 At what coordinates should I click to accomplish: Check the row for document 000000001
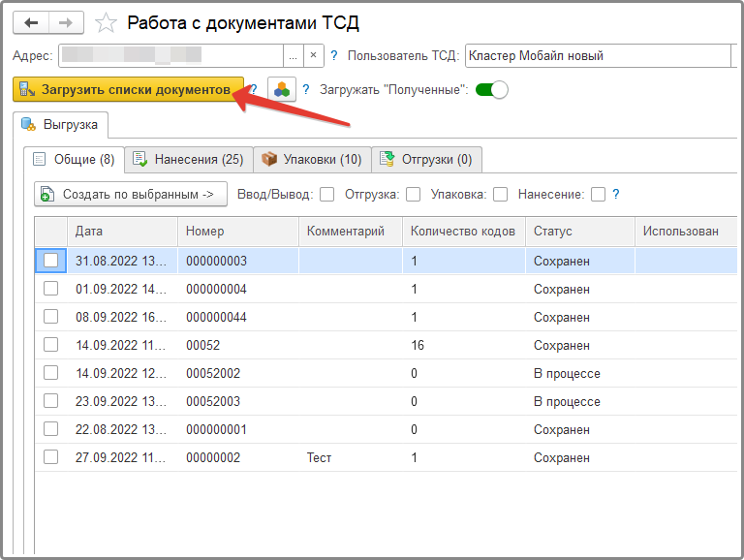pyautogui.click(x=50, y=428)
